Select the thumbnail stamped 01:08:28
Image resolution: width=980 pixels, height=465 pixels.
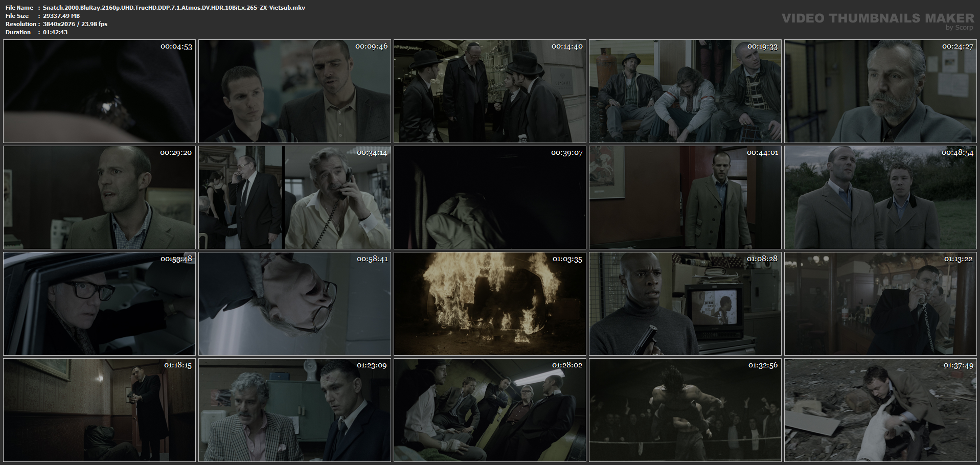pos(685,304)
